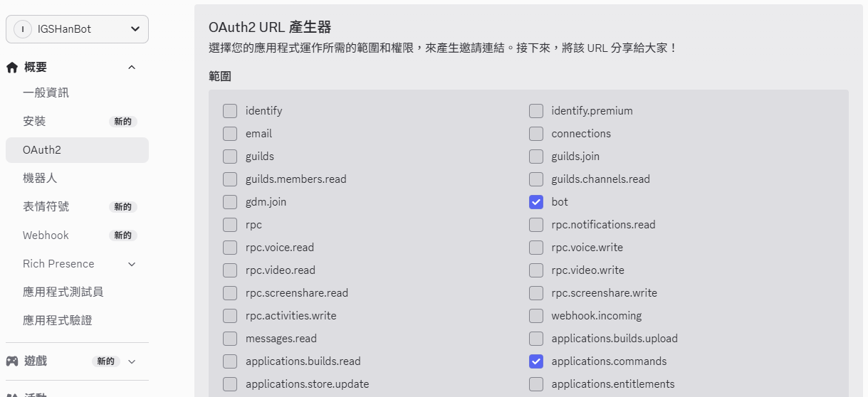Enable the connections scope
This screenshot has width=868, height=397.
pyautogui.click(x=536, y=134)
